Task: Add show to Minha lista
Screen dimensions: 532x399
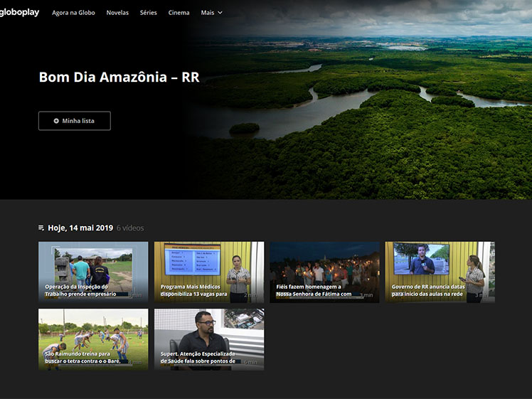Action: tap(75, 121)
